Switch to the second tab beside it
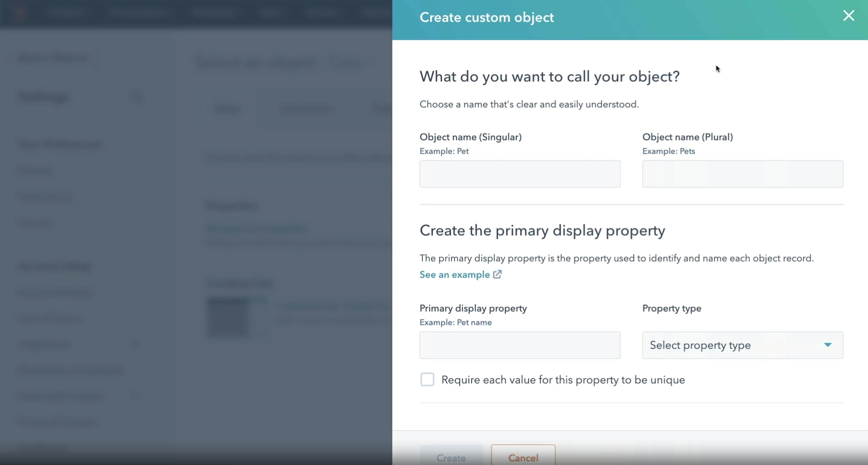Screen dimensions: 868x465 click(306, 109)
